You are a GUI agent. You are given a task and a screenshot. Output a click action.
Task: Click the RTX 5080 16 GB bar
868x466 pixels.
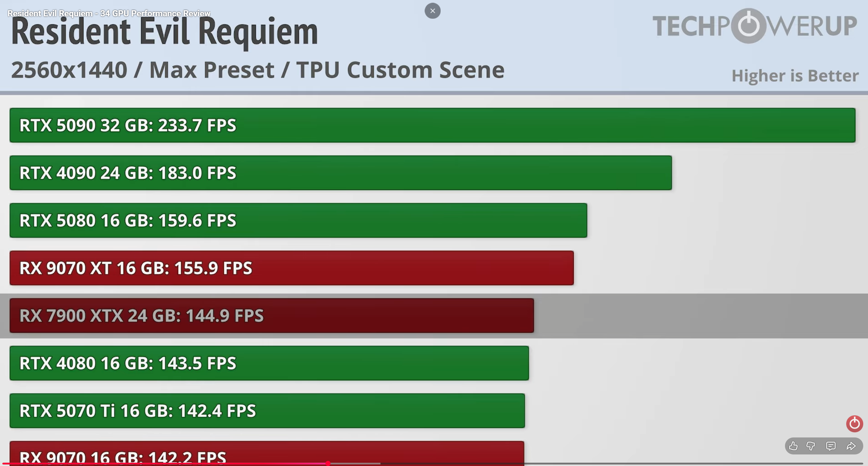298,220
